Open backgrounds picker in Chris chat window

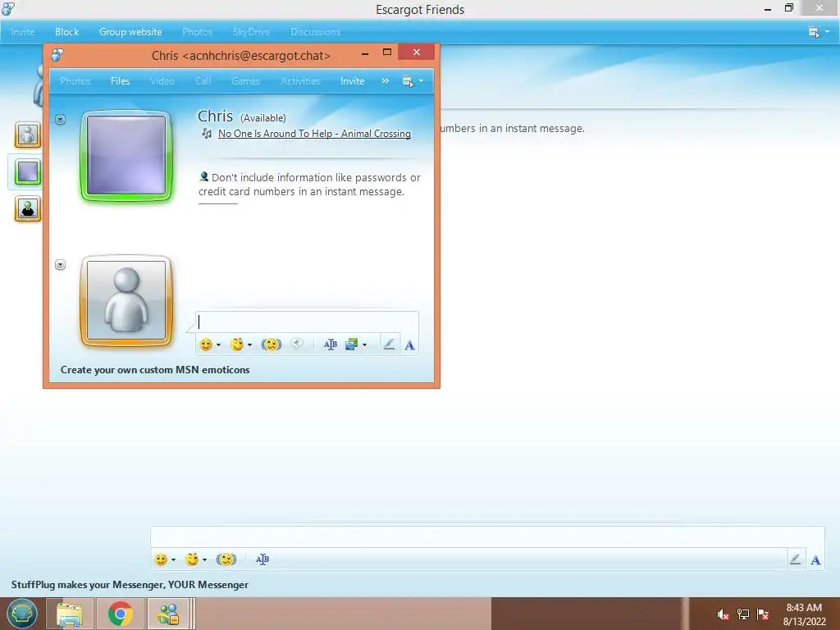point(351,345)
